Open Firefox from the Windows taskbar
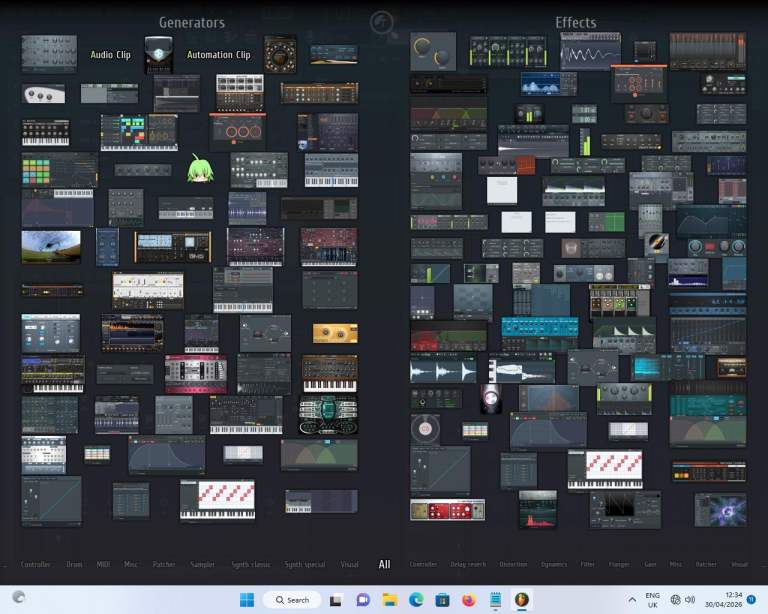 coord(469,600)
